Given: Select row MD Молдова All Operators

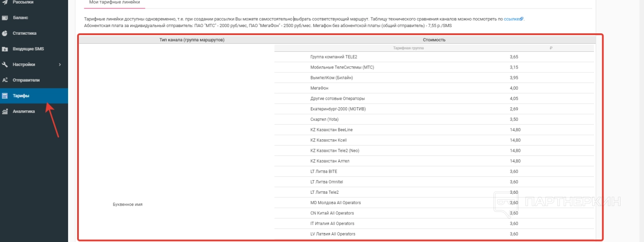Looking at the screenshot, I should [434, 203].
